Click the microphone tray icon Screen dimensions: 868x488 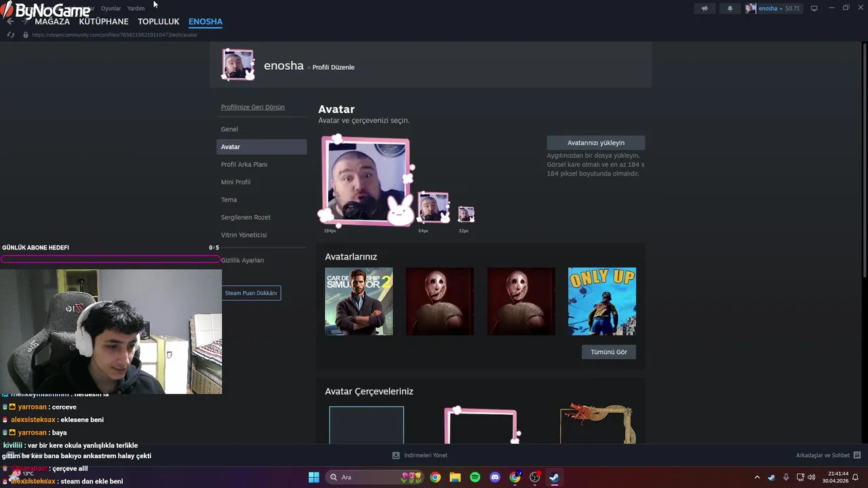(x=786, y=477)
